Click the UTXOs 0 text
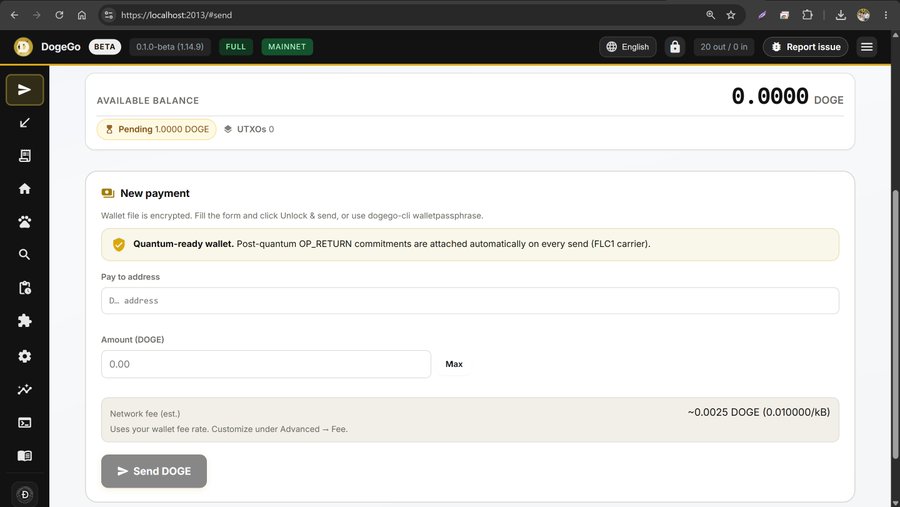 point(255,129)
